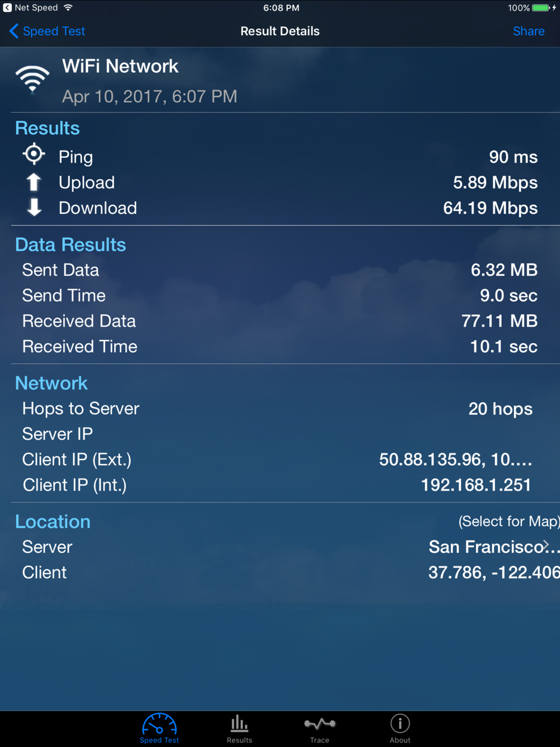Screen dimensions: 560x747
Task: Switch to the Trace tab
Action: coord(320,729)
